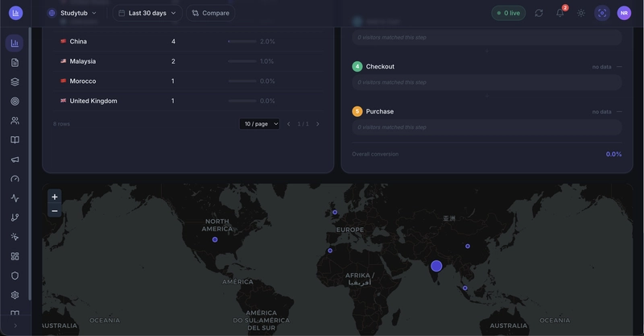Open the cursor click sidebar icon
644x336 pixels.
[x=14, y=237]
